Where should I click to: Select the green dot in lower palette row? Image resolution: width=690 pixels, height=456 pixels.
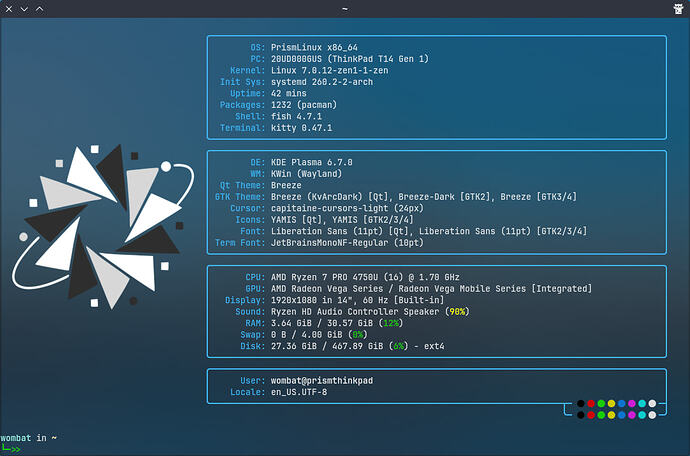601,415
